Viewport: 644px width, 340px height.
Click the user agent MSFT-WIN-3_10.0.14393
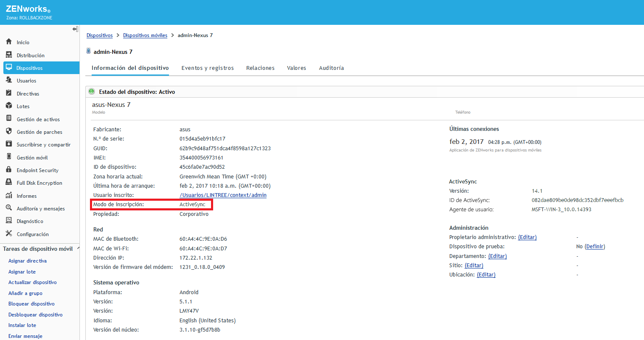coord(562,210)
